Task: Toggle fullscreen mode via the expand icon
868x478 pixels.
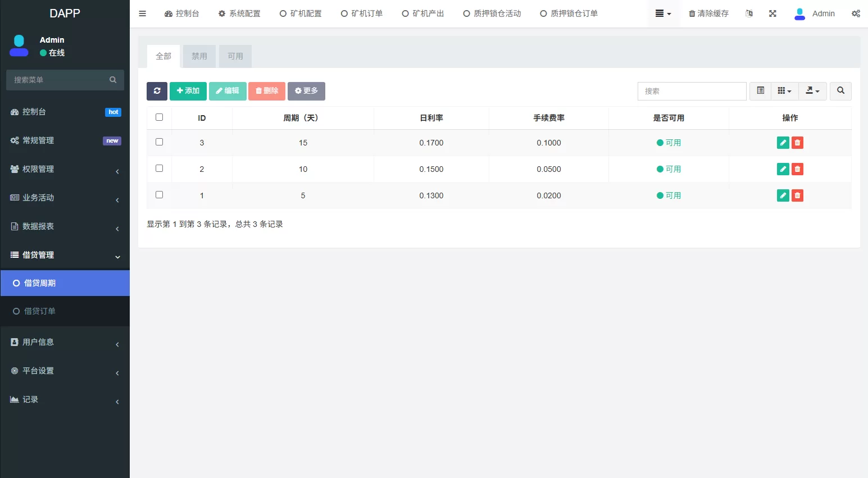Action: pyautogui.click(x=772, y=13)
